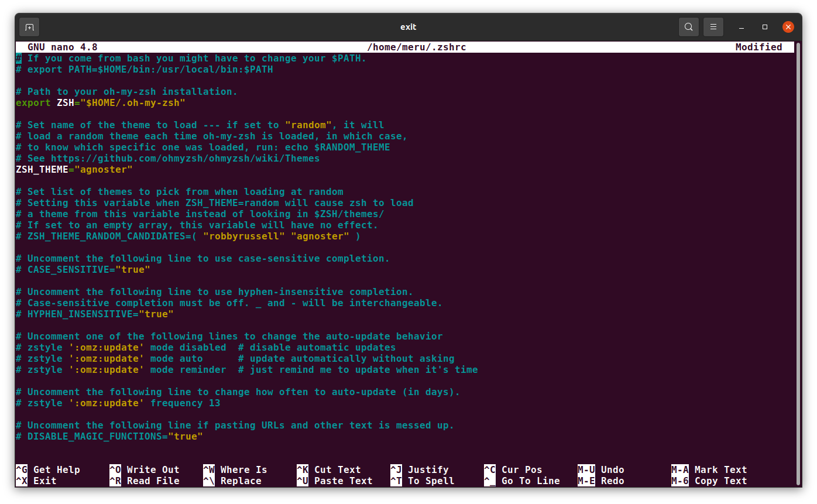Click the window title "exit"
Screen dimensions: 817x504
408,27
